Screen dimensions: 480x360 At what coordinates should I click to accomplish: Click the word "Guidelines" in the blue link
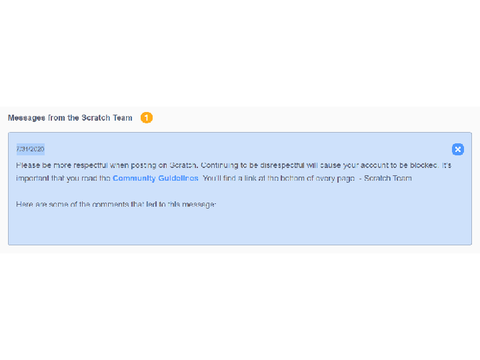coord(178,178)
